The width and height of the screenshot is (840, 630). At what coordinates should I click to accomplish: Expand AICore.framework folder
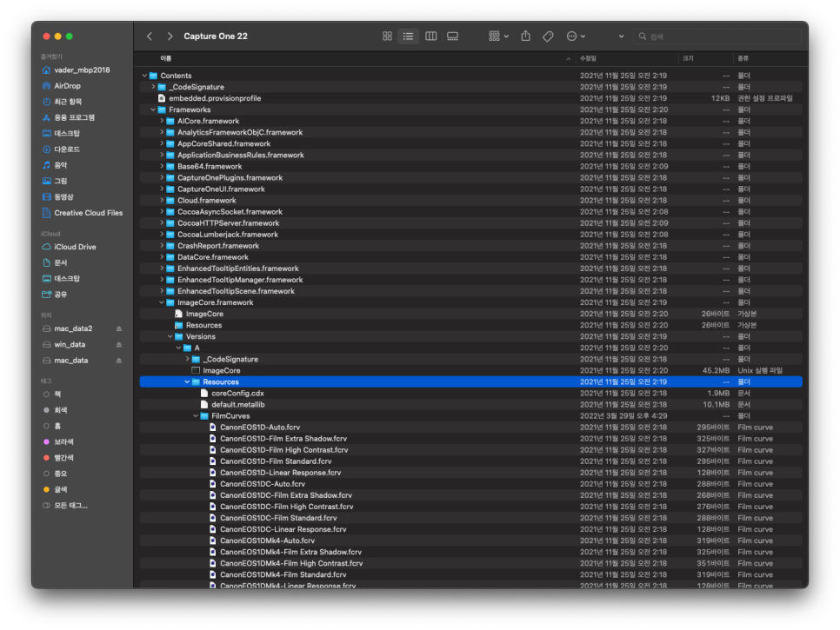pyautogui.click(x=162, y=121)
